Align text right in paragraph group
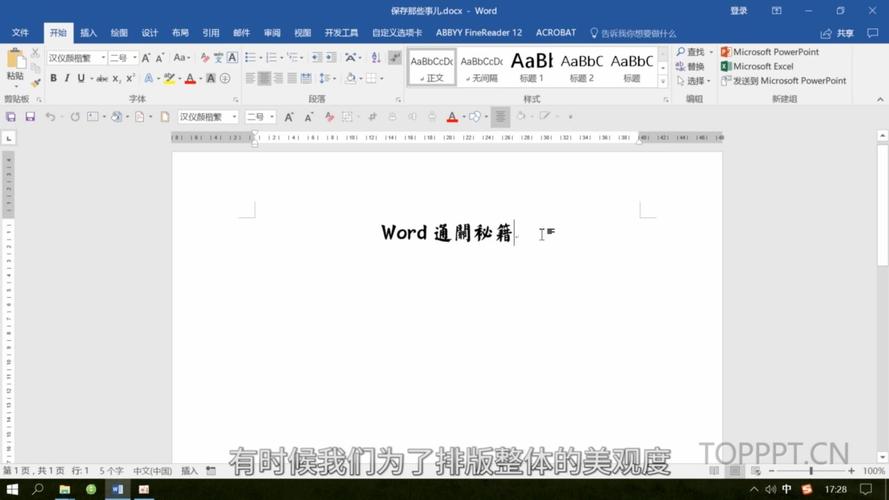The height and width of the screenshot is (500, 889). [x=278, y=78]
